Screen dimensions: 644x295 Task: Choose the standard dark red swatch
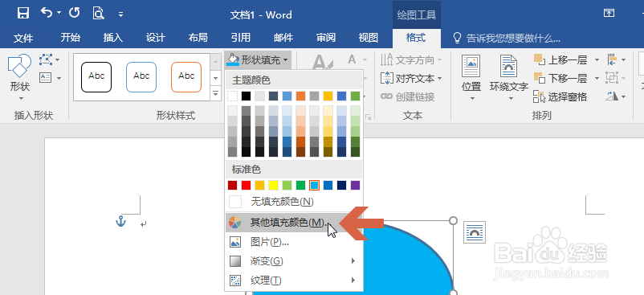coord(232,186)
